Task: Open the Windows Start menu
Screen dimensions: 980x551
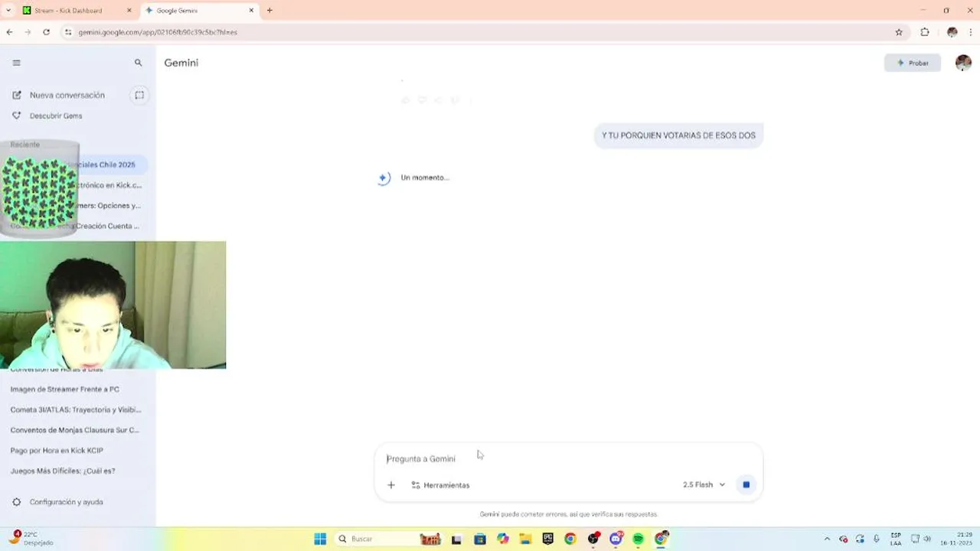Action: pos(320,539)
